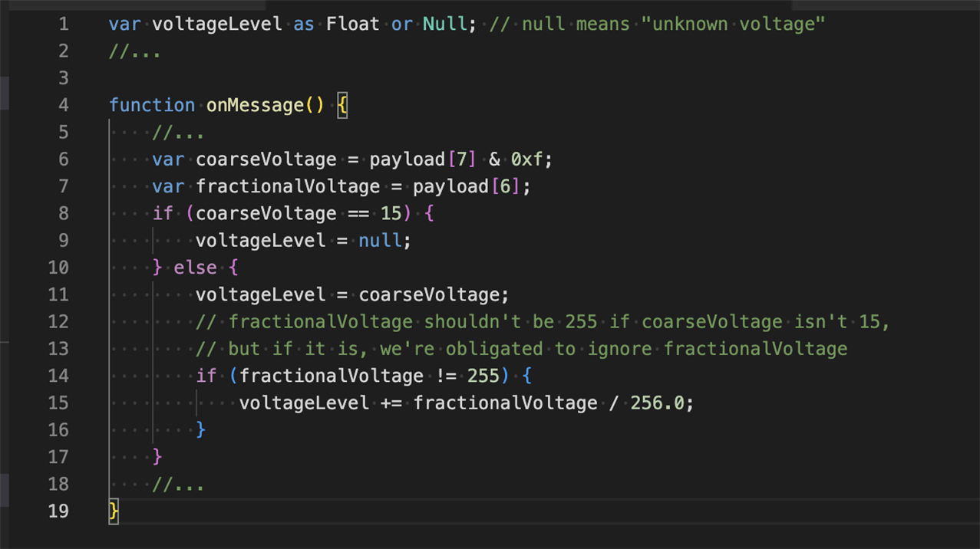Click line number 19 in the gutter
980x549 pixels.
(58, 511)
